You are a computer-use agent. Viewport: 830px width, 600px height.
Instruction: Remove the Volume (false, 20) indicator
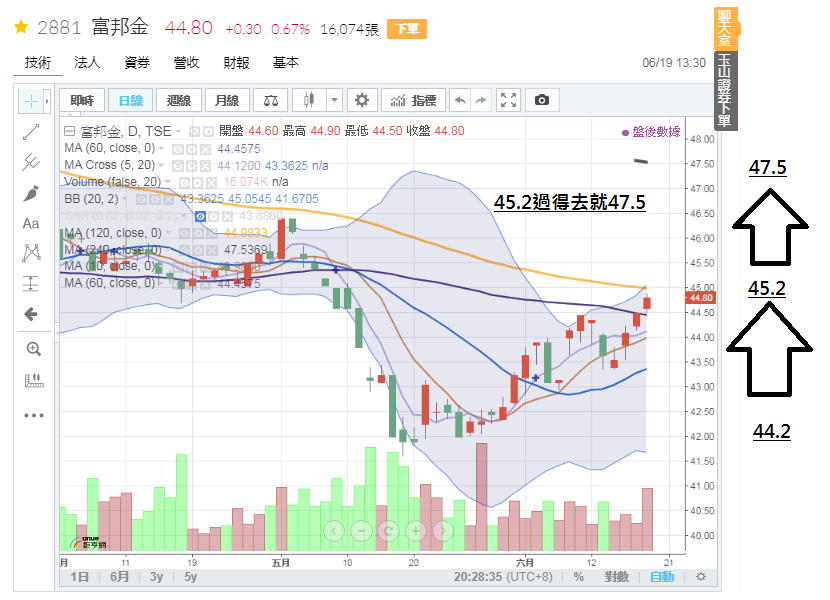211,183
